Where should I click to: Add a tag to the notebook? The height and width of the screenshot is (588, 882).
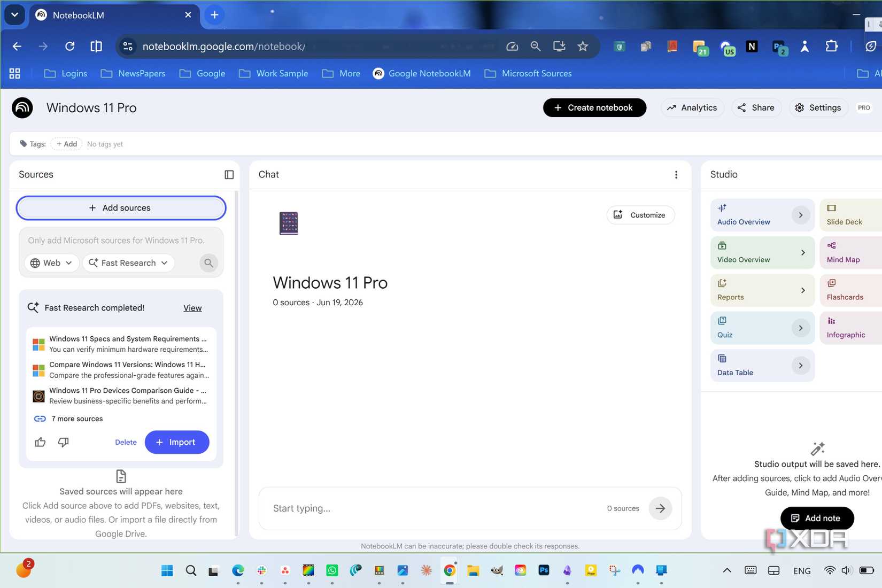tap(66, 144)
